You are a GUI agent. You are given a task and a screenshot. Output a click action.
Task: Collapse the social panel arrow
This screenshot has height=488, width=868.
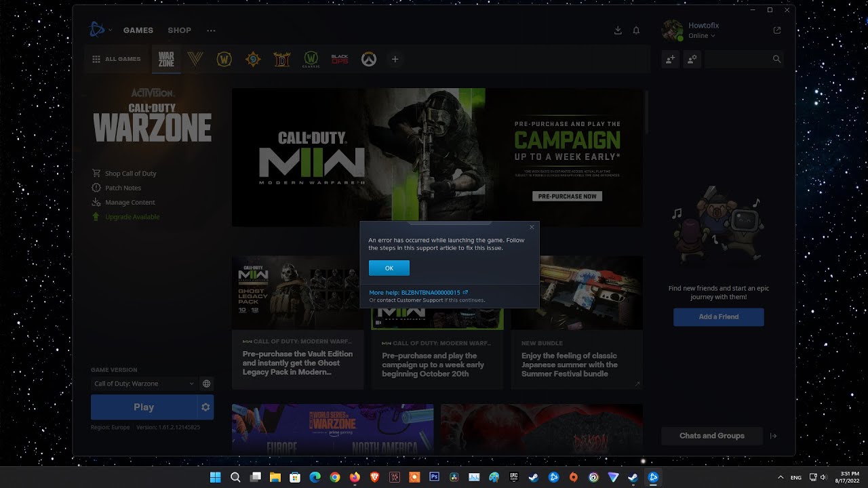(774, 436)
